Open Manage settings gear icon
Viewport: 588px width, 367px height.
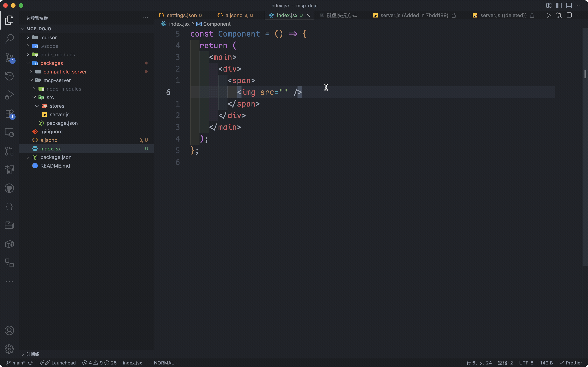point(9,349)
